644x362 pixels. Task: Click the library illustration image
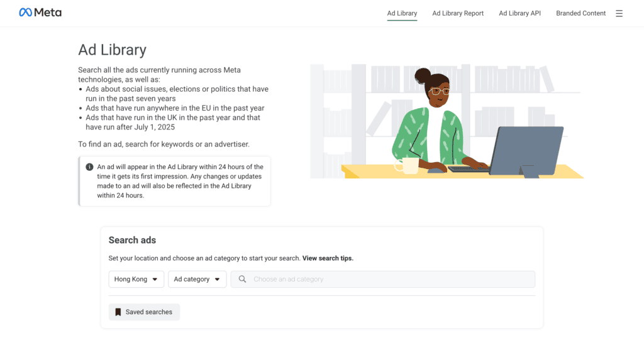pyautogui.click(x=447, y=119)
